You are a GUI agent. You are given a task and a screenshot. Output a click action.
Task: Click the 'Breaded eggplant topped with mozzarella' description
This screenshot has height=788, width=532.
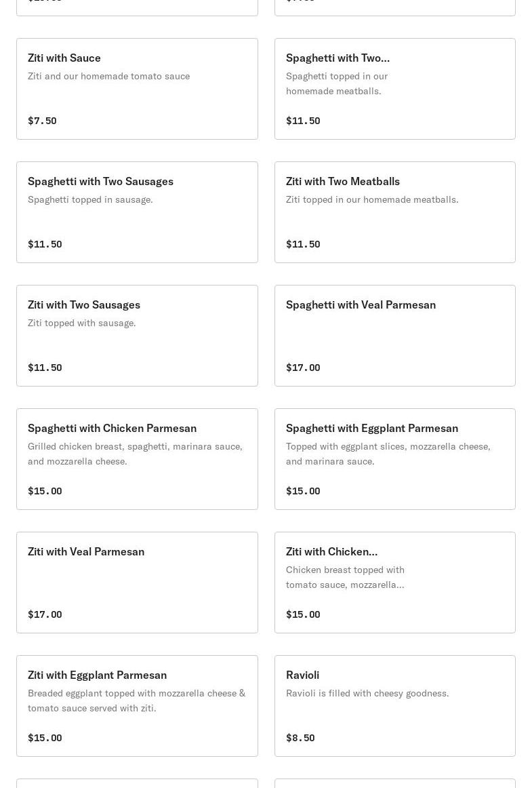pos(136,701)
